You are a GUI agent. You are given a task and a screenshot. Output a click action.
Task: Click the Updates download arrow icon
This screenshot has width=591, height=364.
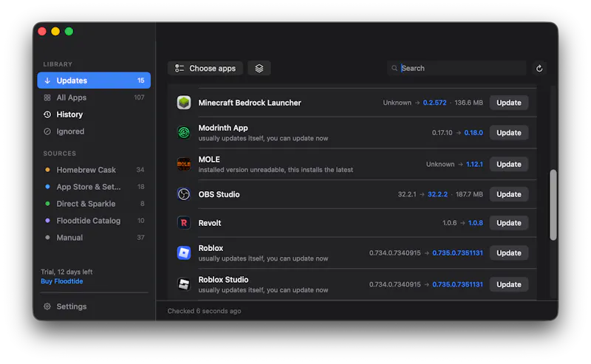tap(47, 80)
